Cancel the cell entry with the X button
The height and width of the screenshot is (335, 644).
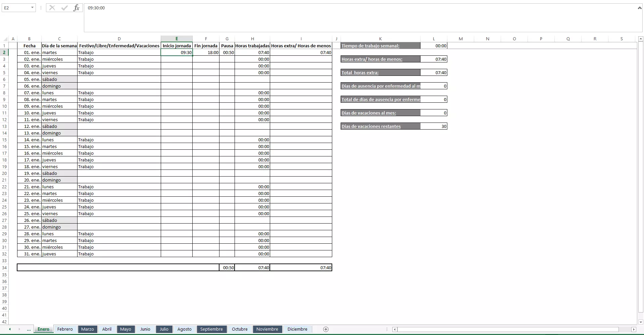coord(52,8)
